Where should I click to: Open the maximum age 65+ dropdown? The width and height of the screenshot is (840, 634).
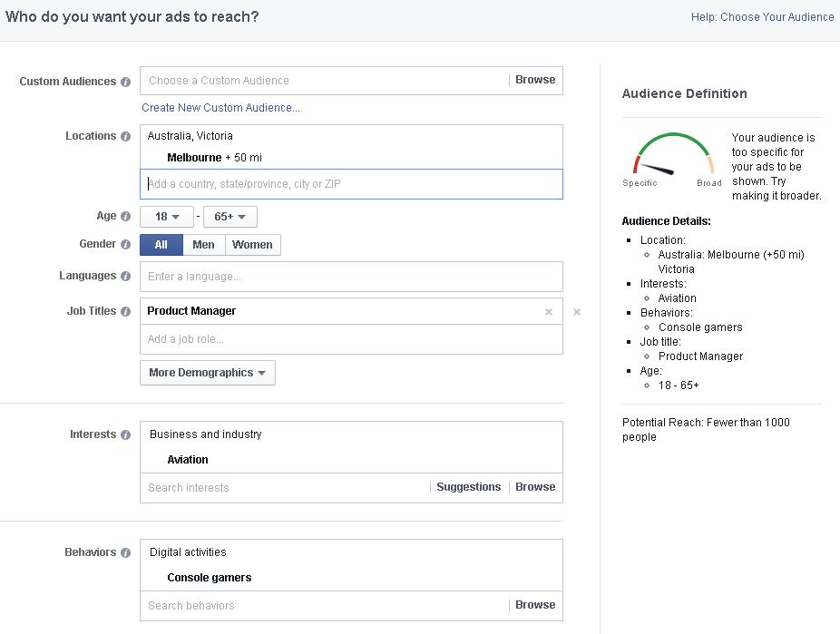(230, 217)
